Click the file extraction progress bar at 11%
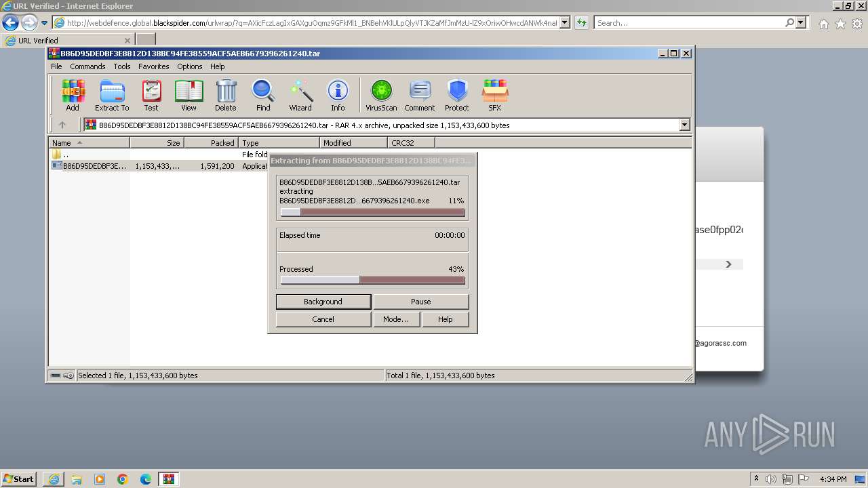This screenshot has height=488, width=868. pos(372,212)
